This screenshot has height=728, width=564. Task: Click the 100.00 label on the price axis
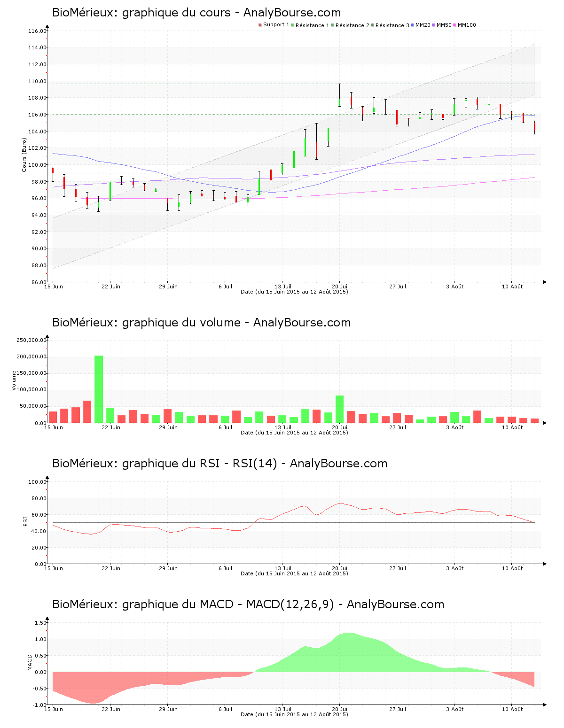tap(37, 165)
